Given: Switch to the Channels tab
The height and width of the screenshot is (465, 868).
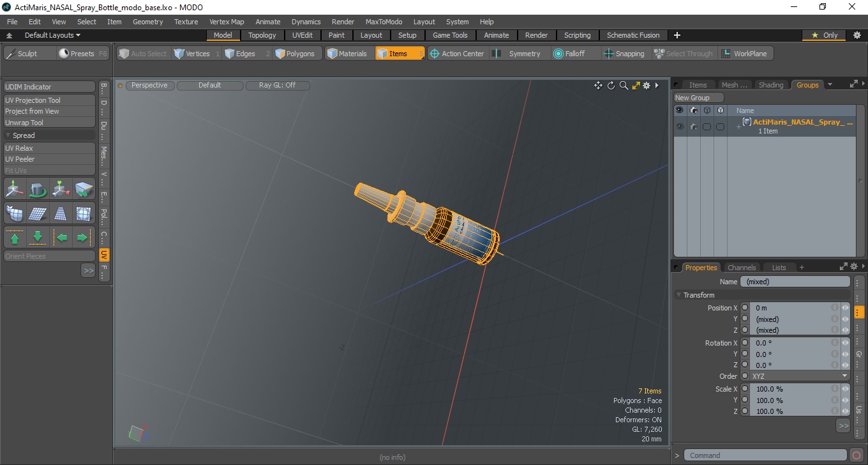Looking at the screenshot, I should click(742, 268).
